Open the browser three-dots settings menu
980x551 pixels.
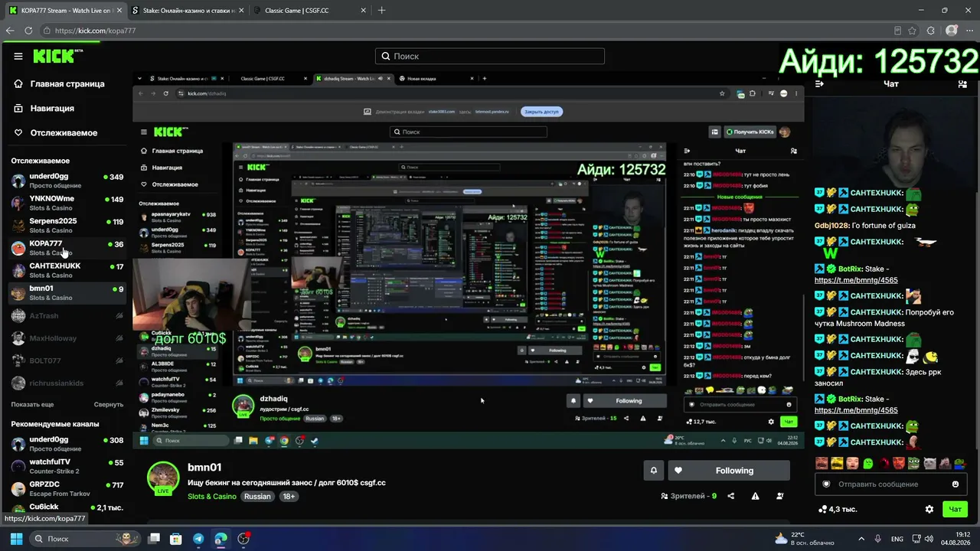tap(969, 31)
